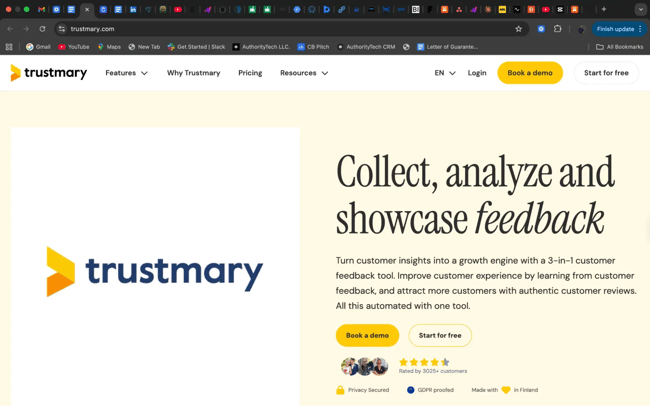The image size is (650, 406).
Task: Open the Extensions puzzle icon
Action: coord(558,29)
